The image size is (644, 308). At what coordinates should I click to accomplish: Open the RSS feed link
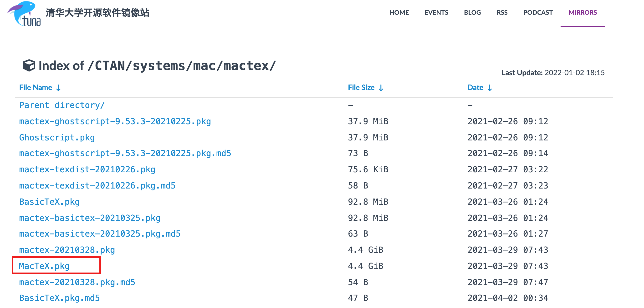coord(502,12)
